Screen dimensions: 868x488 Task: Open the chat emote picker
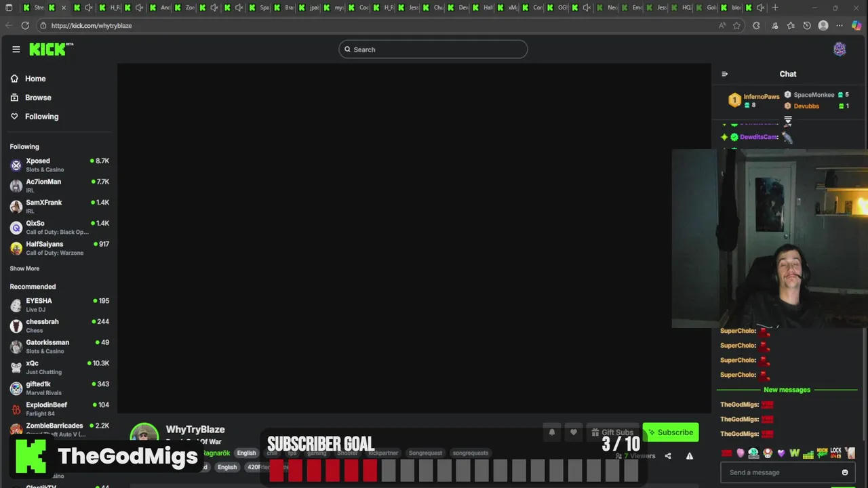click(x=845, y=472)
